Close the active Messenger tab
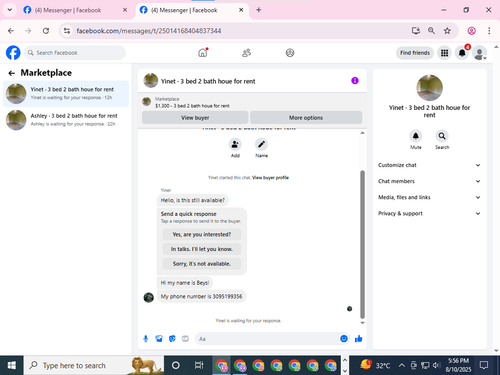Viewport: 500px width, 375px height. coord(241,10)
